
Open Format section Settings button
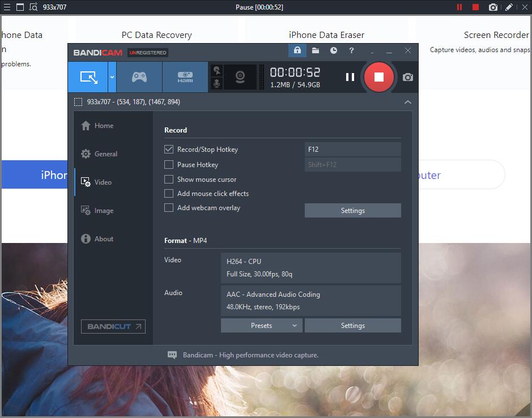click(x=353, y=325)
